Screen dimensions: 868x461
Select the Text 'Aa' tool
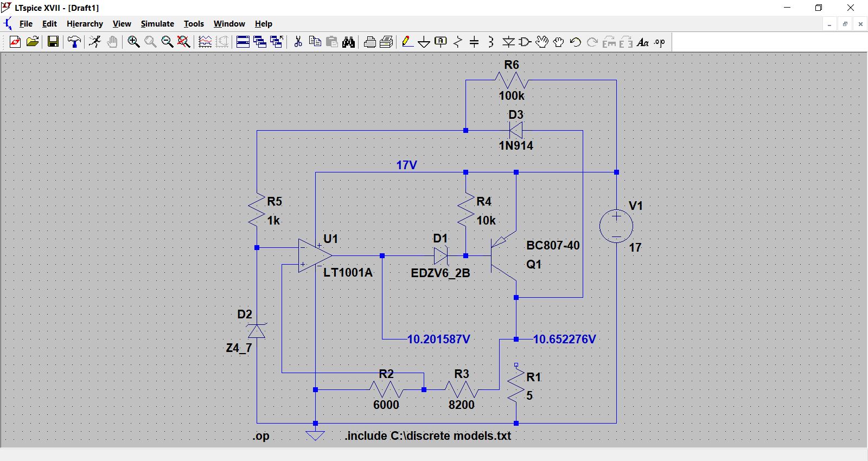point(643,42)
